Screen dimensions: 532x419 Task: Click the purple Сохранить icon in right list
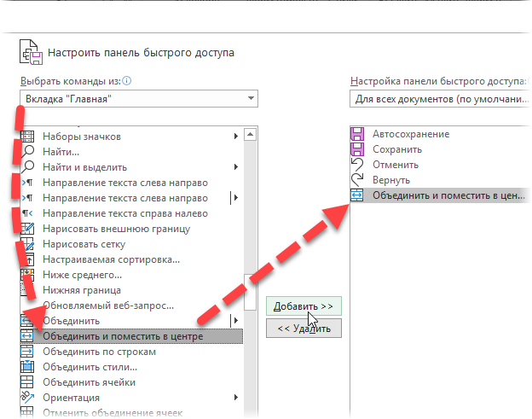[357, 149]
